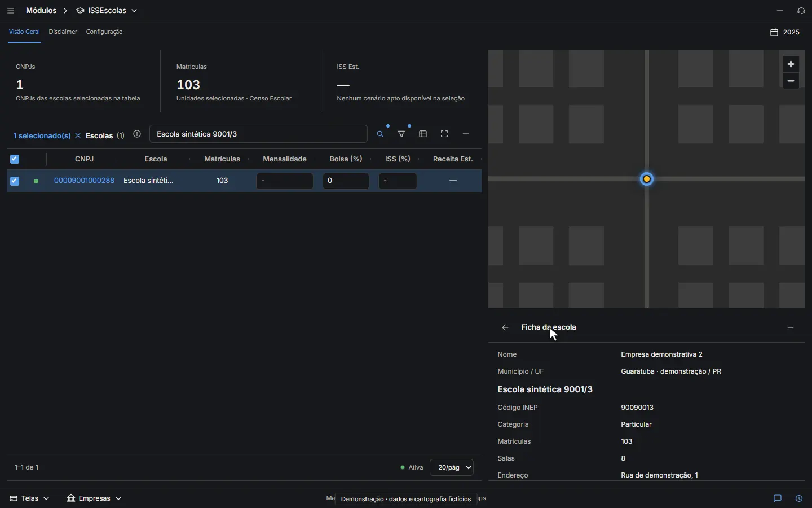The width and height of the screenshot is (812, 508).
Task: Click Módulos in the breadcrumb
Action: coord(41,11)
